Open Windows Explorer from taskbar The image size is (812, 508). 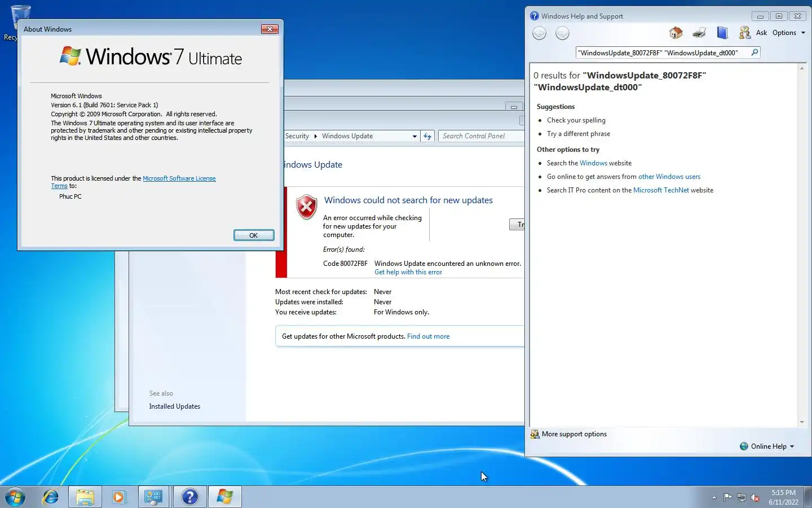[85, 497]
